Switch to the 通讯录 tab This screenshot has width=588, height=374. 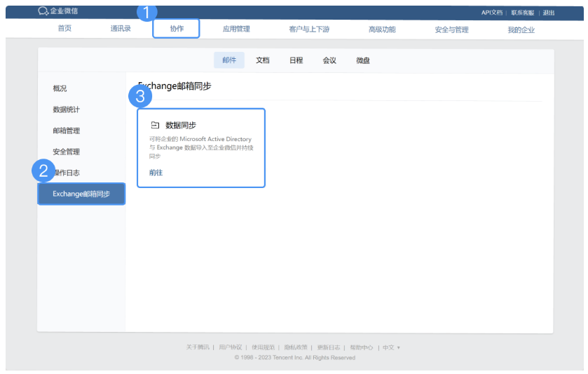(121, 29)
